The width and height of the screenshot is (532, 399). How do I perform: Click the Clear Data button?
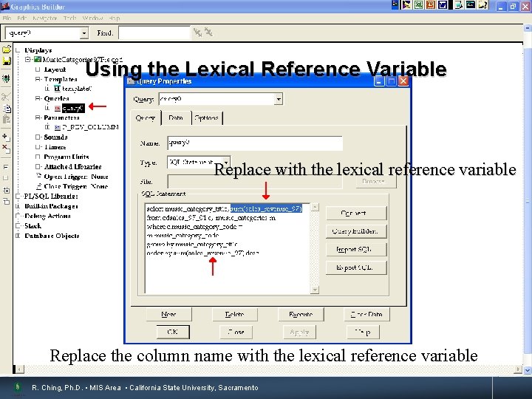(x=366, y=314)
